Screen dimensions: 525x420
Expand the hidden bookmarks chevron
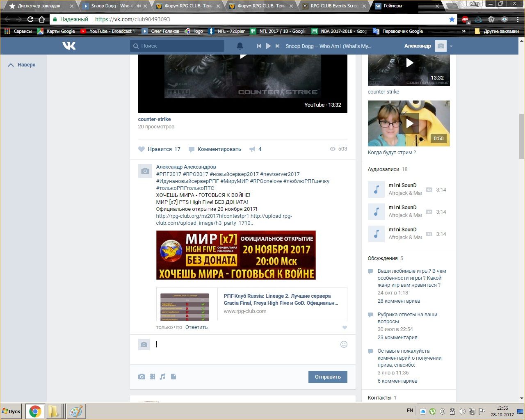(464, 31)
